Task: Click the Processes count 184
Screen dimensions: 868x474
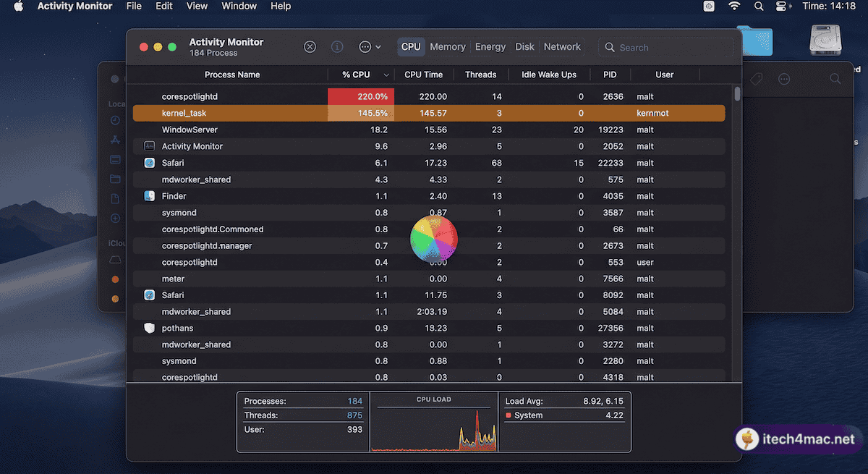Action: (x=354, y=401)
